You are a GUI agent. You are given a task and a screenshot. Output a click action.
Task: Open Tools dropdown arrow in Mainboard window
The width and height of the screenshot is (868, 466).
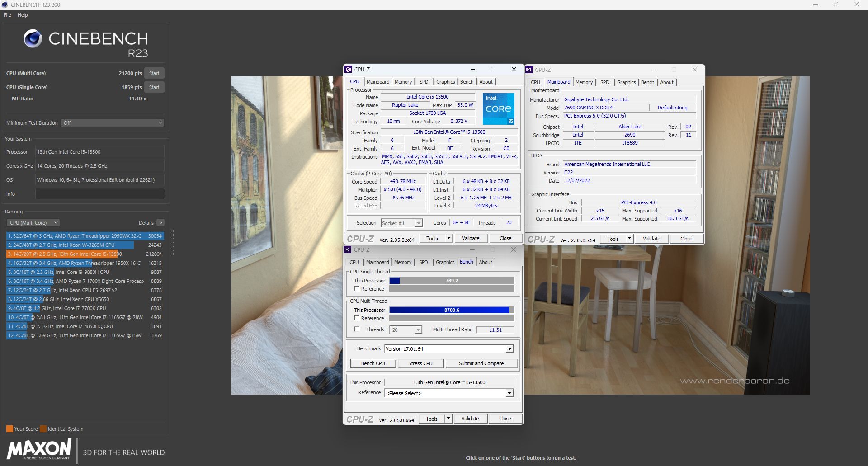coord(629,239)
